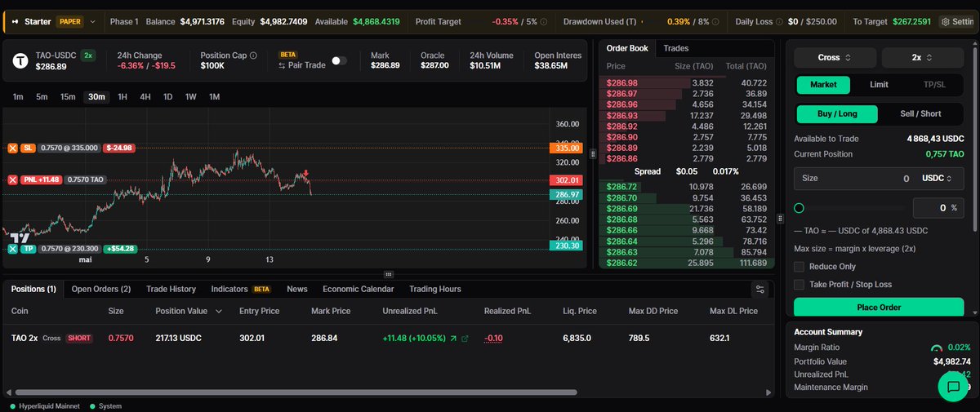The width and height of the screenshot is (980, 412).
Task: Open the Economic Calendar tab
Action: (359, 289)
